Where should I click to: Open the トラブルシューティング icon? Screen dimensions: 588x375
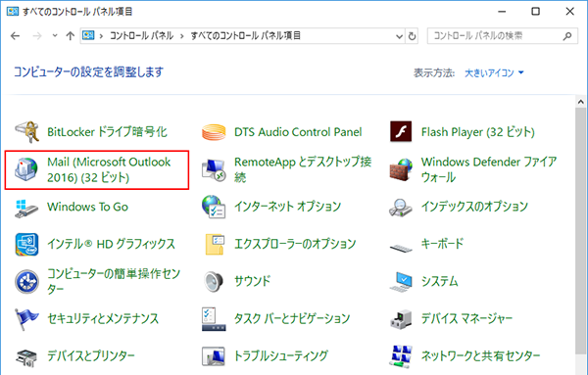coord(214,356)
